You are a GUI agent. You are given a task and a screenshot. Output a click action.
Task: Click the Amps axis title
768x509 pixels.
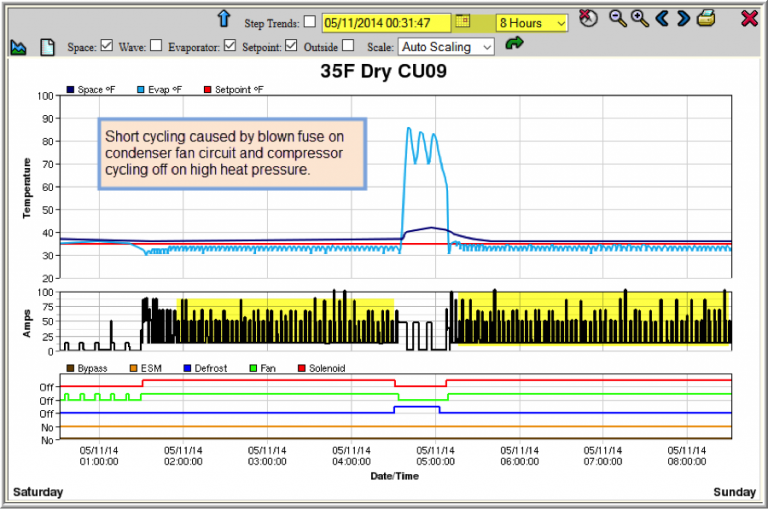[26, 323]
